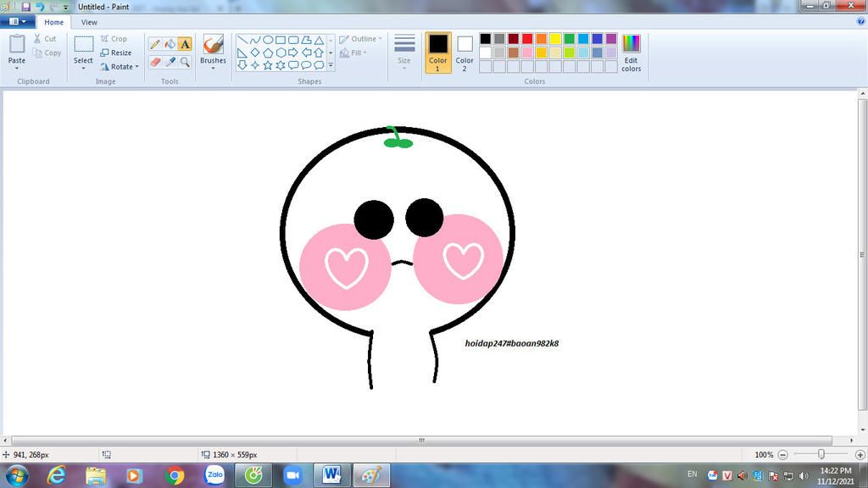
Task: Choose the Up arrow shape
Action: point(319,53)
